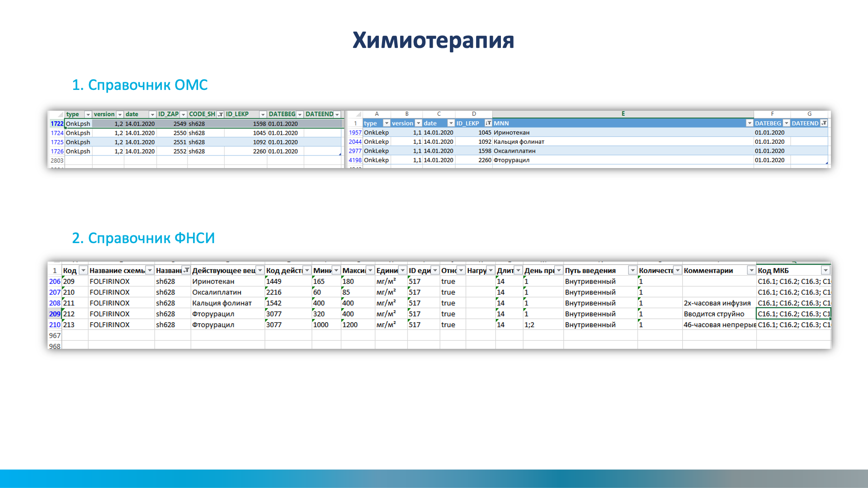
Task: Select comment cell Вводится струйно
Action: 719,314
